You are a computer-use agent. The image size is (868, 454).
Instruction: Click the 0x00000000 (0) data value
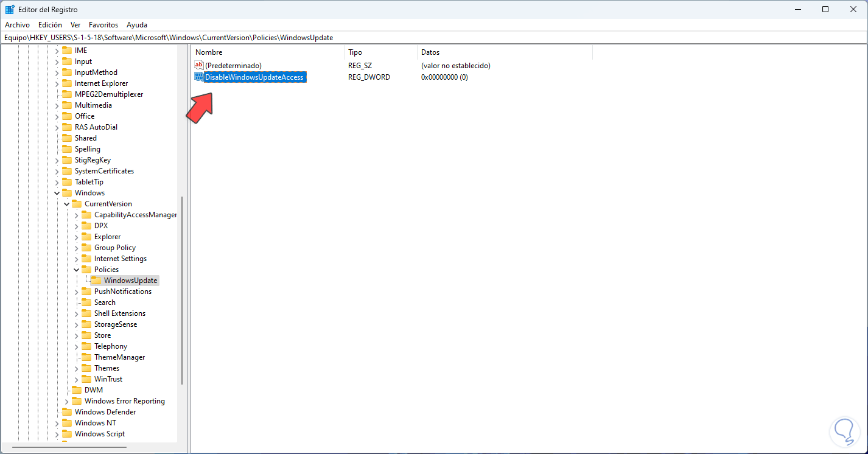pos(444,77)
